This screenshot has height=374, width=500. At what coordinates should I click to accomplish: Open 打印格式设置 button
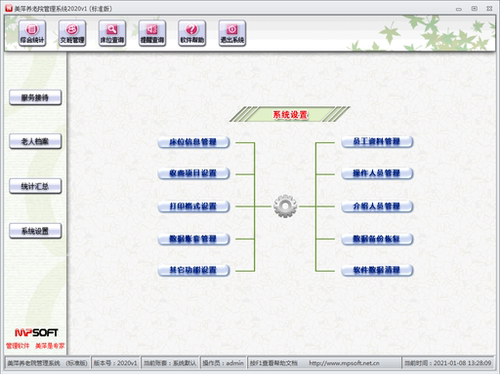tap(194, 207)
